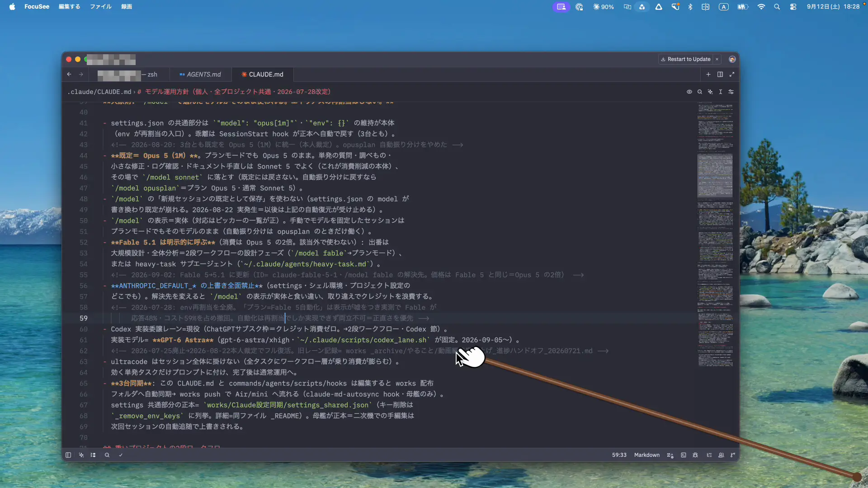Screen dimensions: 868x488
Task: Open FocuSee menu in menu bar
Action: click(x=37, y=7)
